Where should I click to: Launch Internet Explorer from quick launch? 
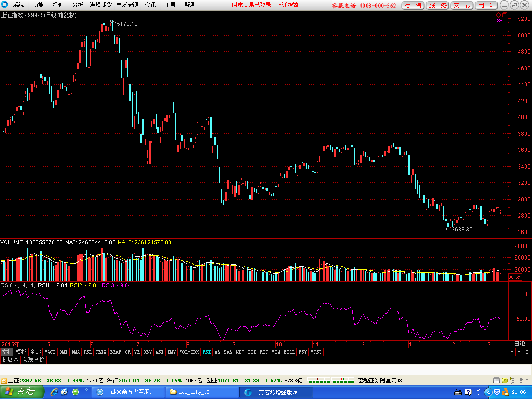54,392
